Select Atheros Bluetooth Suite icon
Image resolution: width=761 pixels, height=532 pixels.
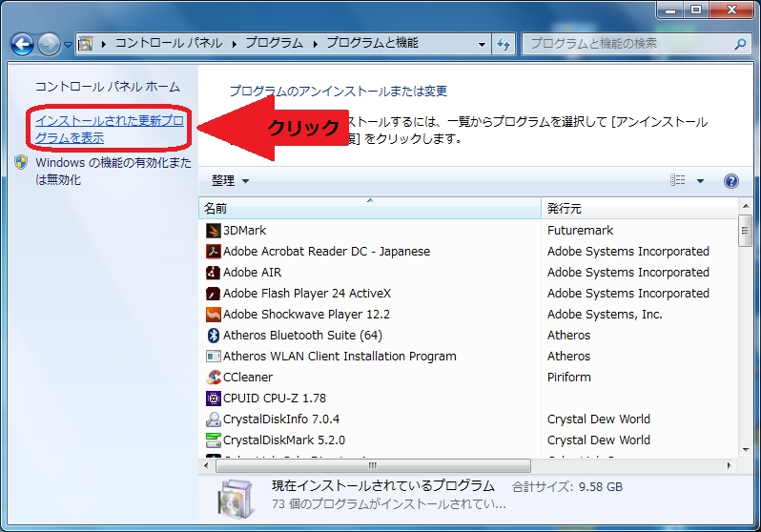tap(213, 335)
